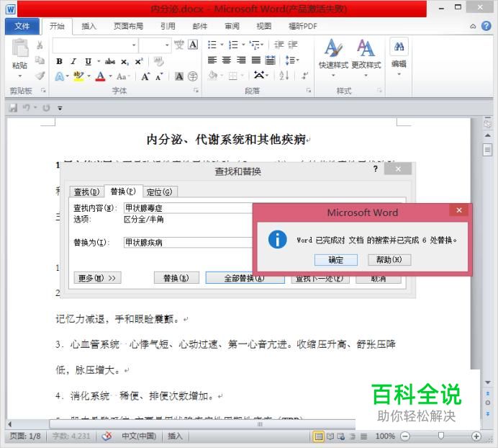This screenshot has width=498, height=448.
Task: Open the Change Case Aa menu
Action: pos(122,76)
